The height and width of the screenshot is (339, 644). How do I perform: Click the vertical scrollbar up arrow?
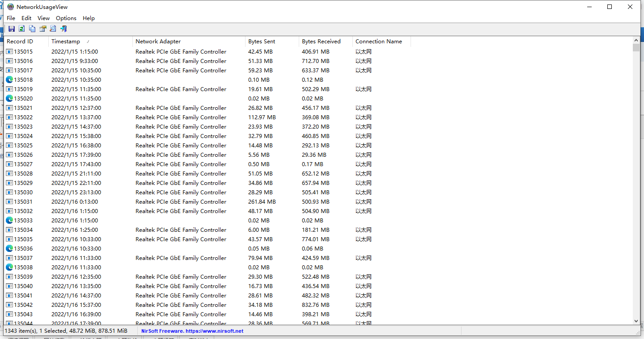[x=636, y=40]
